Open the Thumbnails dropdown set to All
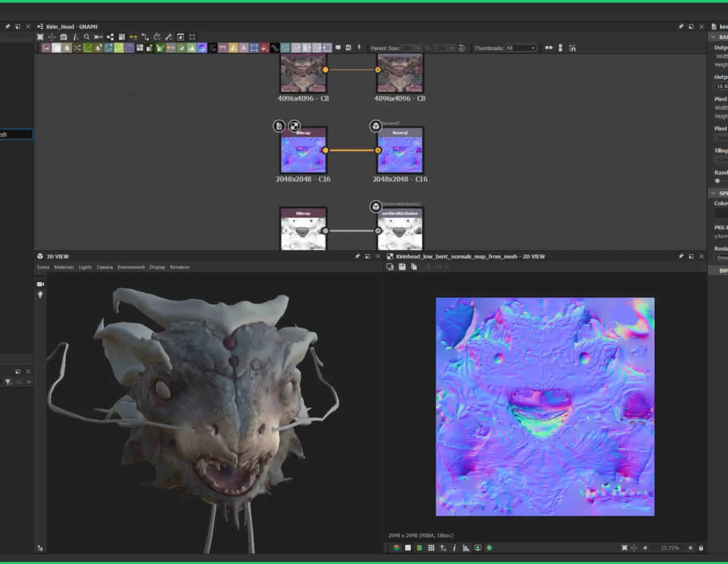 tap(520, 48)
